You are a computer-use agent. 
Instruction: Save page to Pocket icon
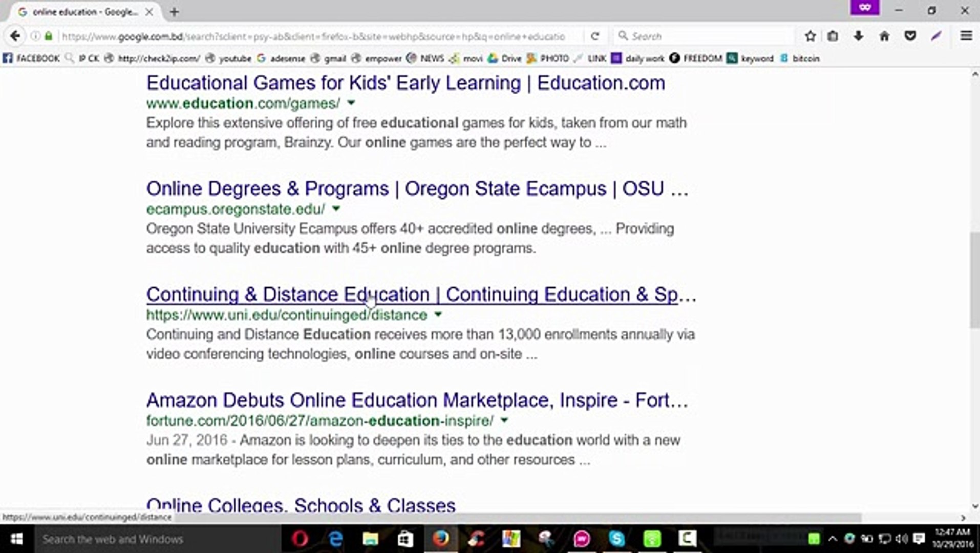[910, 36]
